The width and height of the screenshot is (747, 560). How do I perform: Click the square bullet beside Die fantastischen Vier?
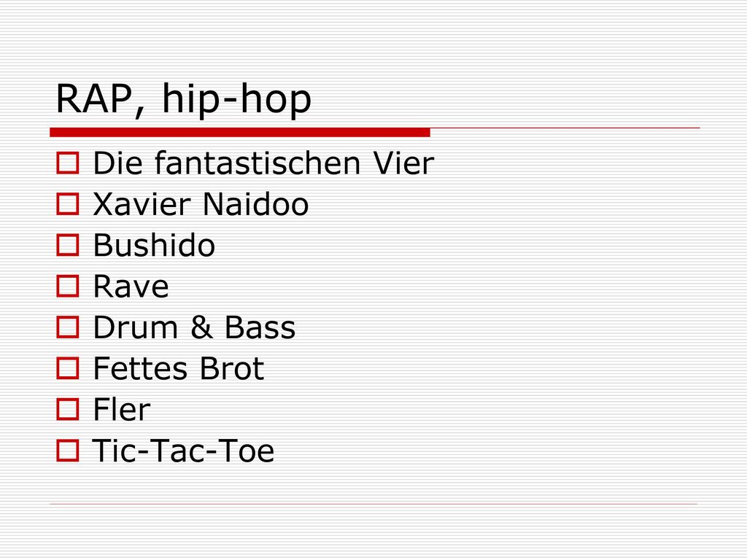pos(68,163)
